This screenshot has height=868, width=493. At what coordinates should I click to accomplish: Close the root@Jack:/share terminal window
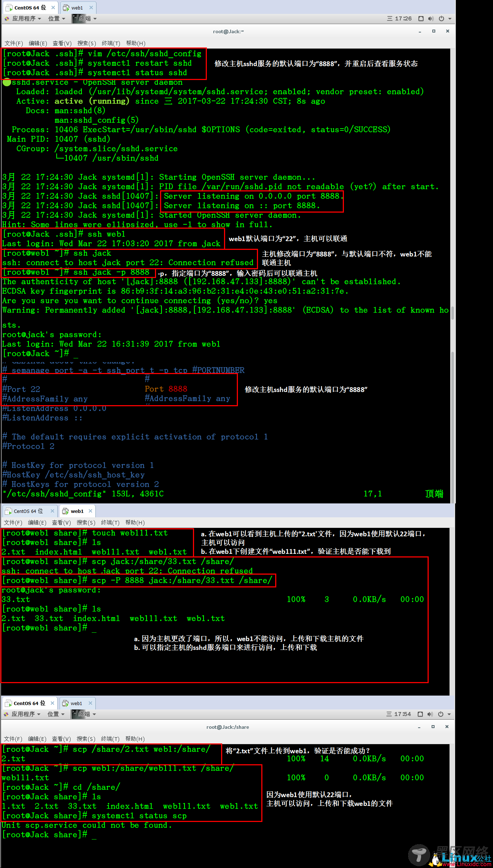(x=447, y=727)
